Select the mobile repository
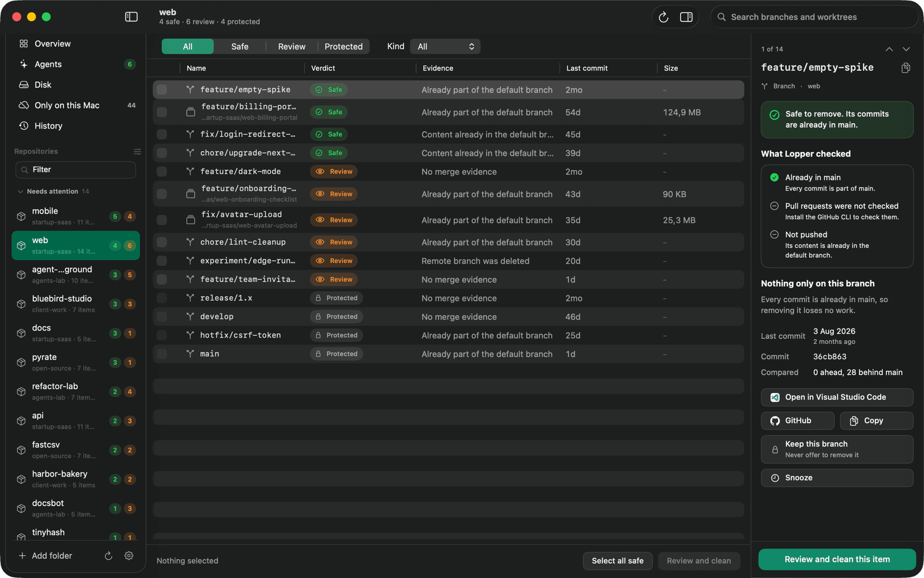924x578 pixels. click(76, 216)
